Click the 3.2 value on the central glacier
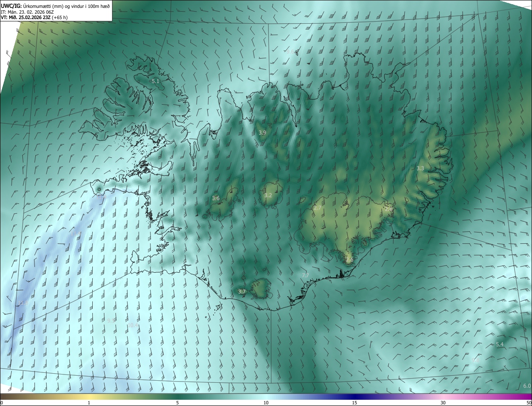532x406 pixels. (x=268, y=195)
